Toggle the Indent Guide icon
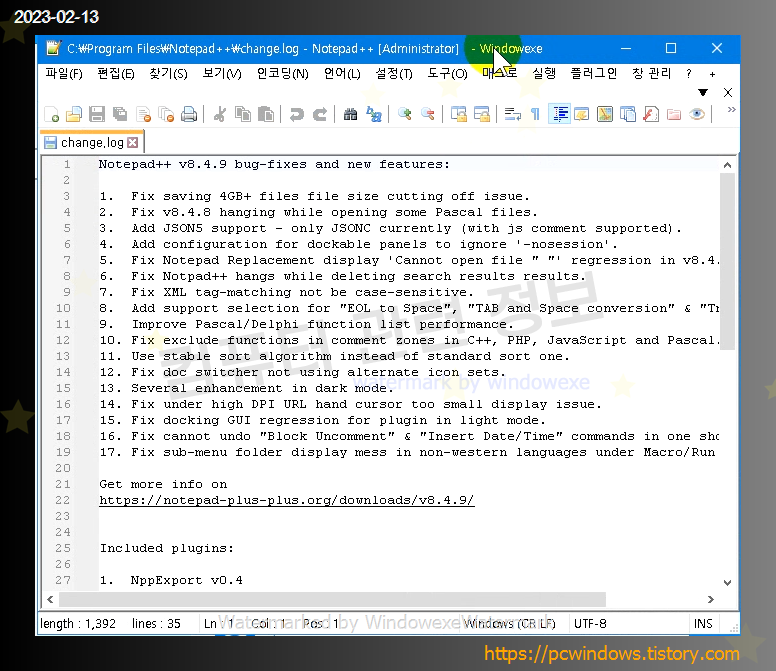 559,114
